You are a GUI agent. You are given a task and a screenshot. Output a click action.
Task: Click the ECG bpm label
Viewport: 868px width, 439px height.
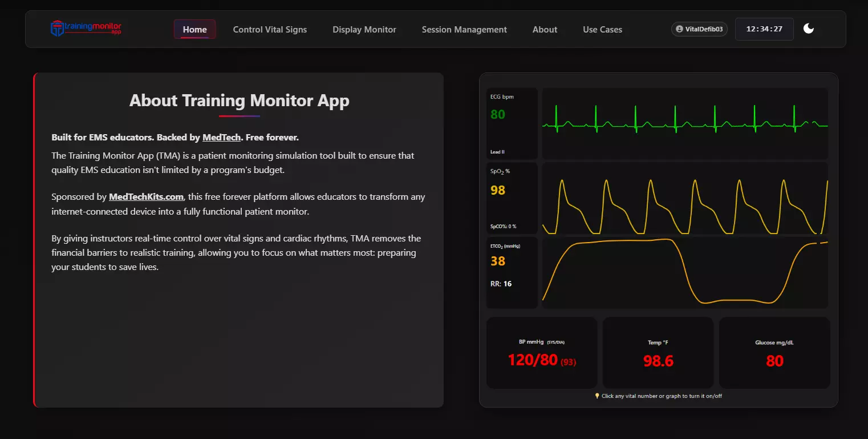pyautogui.click(x=502, y=96)
